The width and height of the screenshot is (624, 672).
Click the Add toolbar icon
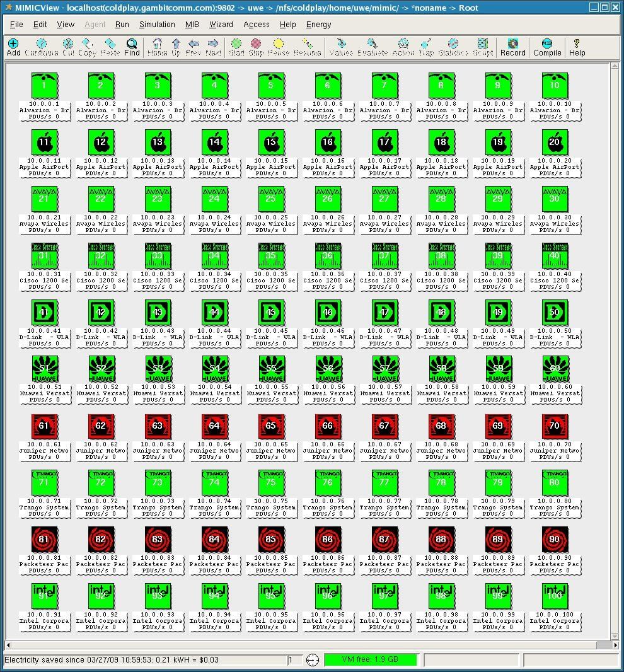point(13,47)
